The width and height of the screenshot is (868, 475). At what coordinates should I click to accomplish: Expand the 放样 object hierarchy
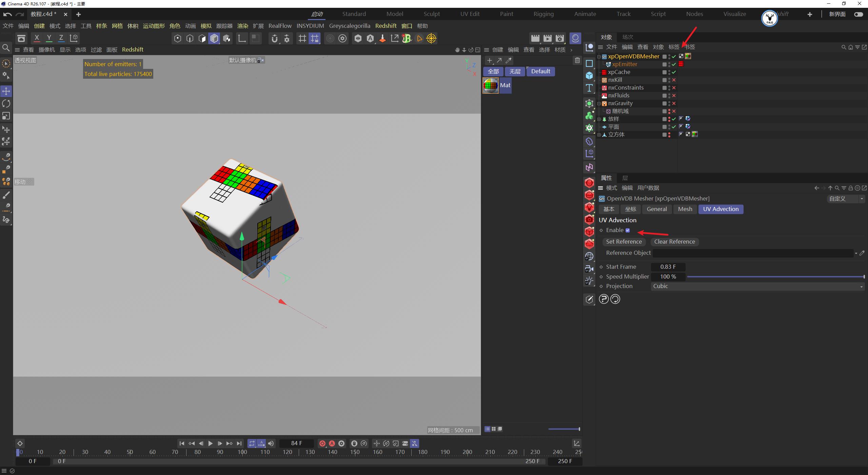coord(599,119)
